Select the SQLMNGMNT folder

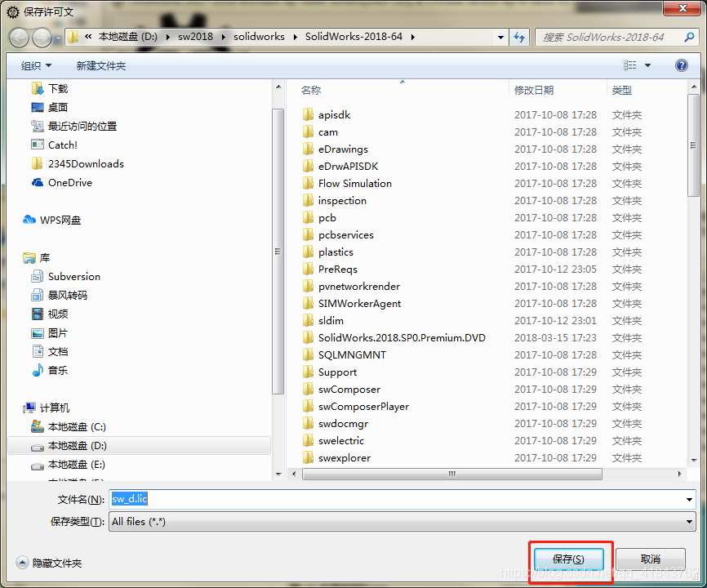[x=345, y=355]
